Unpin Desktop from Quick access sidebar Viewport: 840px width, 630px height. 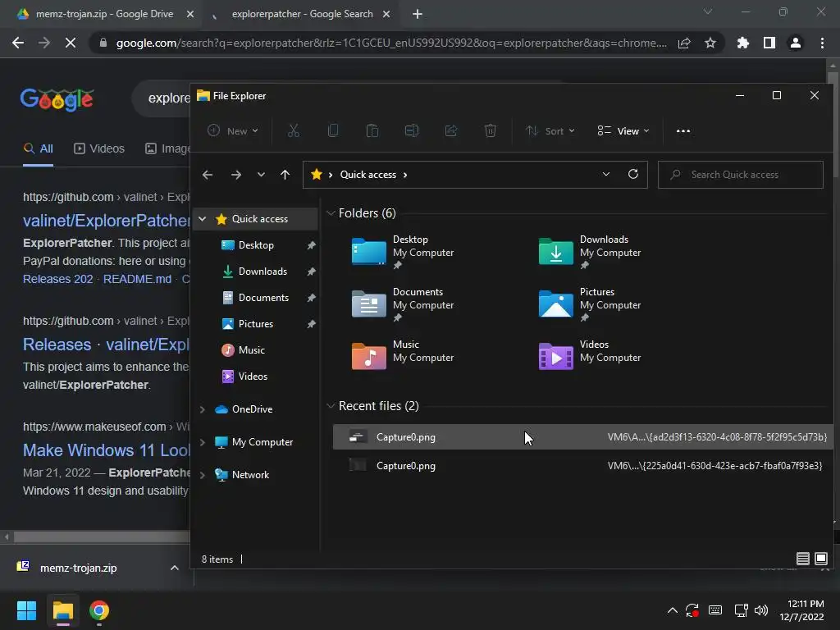click(311, 245)
